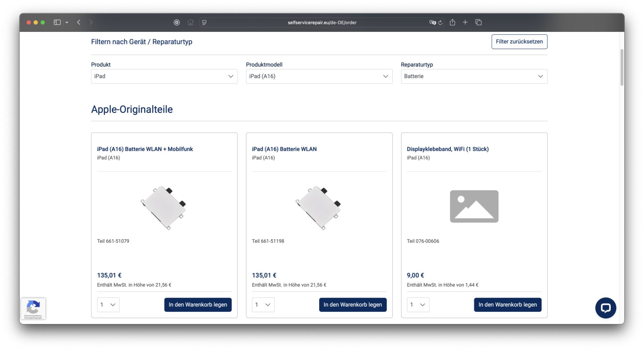The width and height of the screenshot is (644, 350).
Task: Show the tab overview
Action: [x=478, y=22]
